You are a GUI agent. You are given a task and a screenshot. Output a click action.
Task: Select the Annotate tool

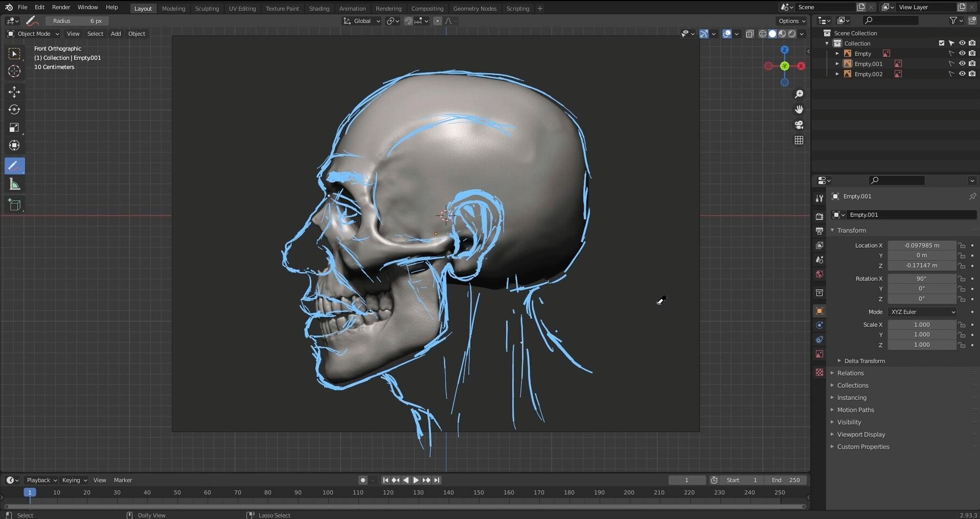14,166
